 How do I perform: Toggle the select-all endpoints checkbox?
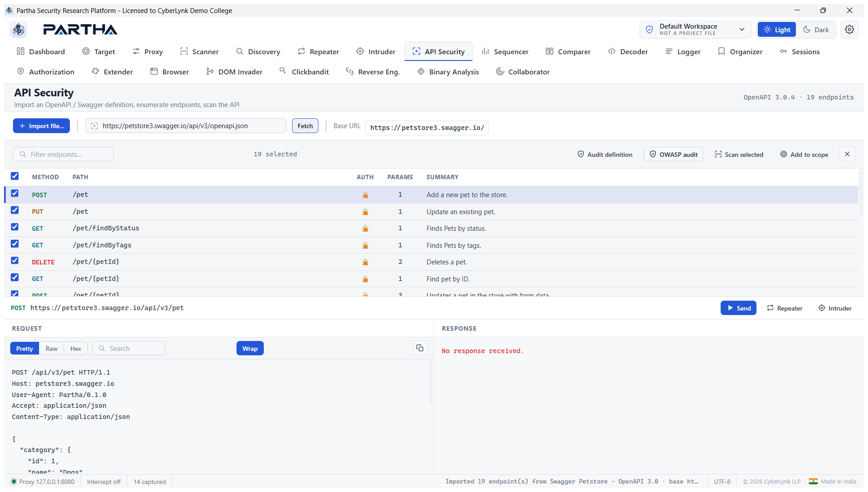pyautogui.click(x=15, y=176)
